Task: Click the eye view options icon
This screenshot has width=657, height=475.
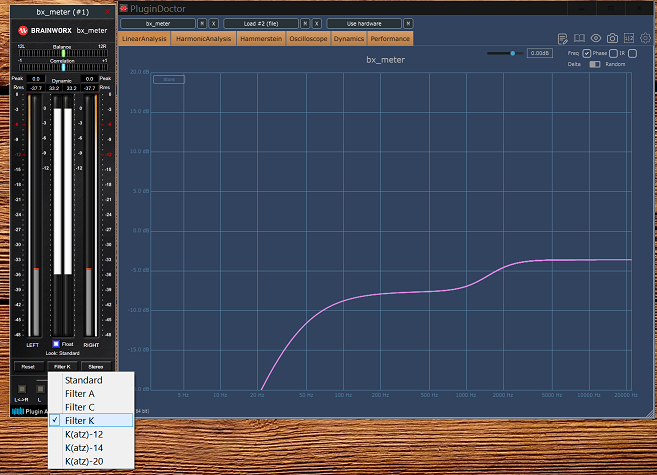Action: pyautogui.click(x=596, y=39)
